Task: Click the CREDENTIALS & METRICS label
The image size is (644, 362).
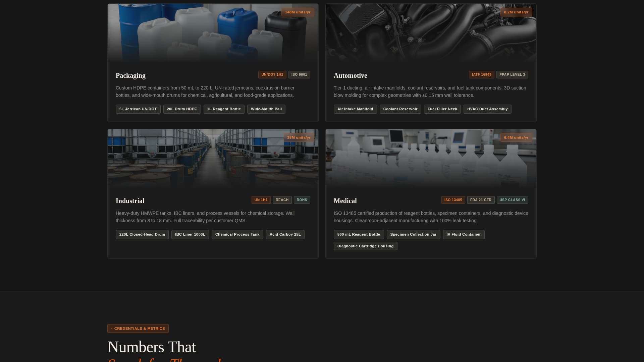Action: 138,328
